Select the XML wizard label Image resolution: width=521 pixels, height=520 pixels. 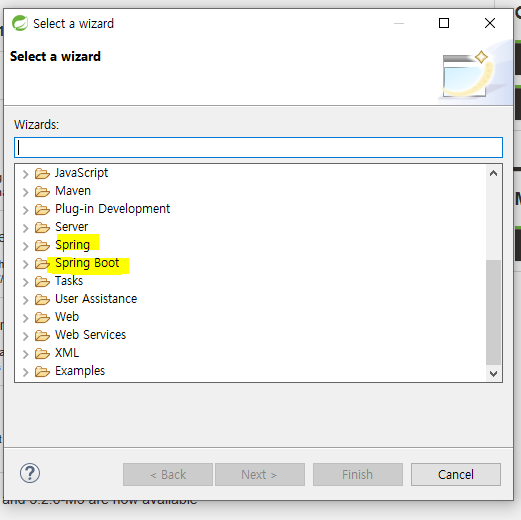(67, 353)
